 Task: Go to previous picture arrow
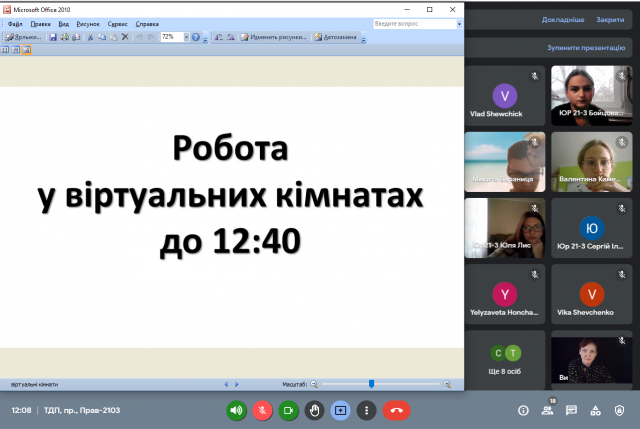coord(226,384)
